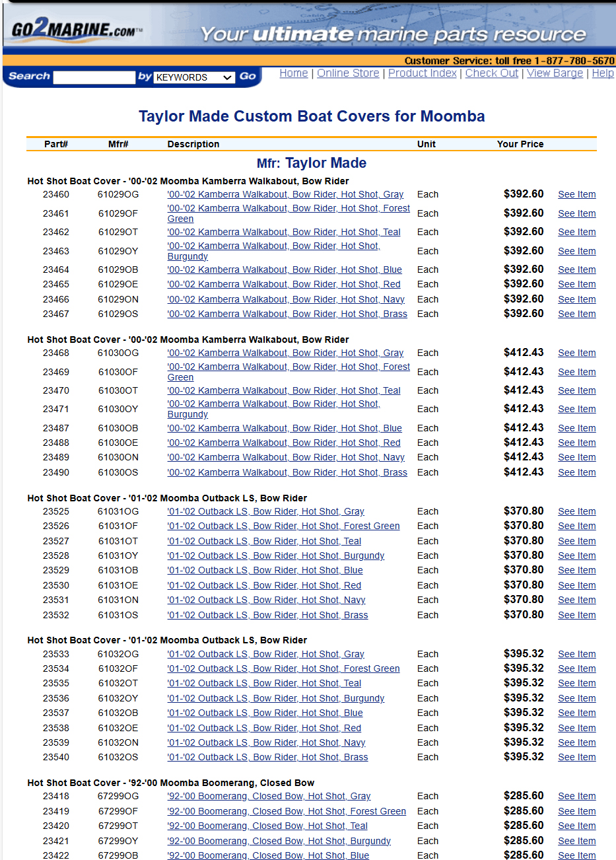
Task: Open the Product Index link
Action: (x=422, y=73)
